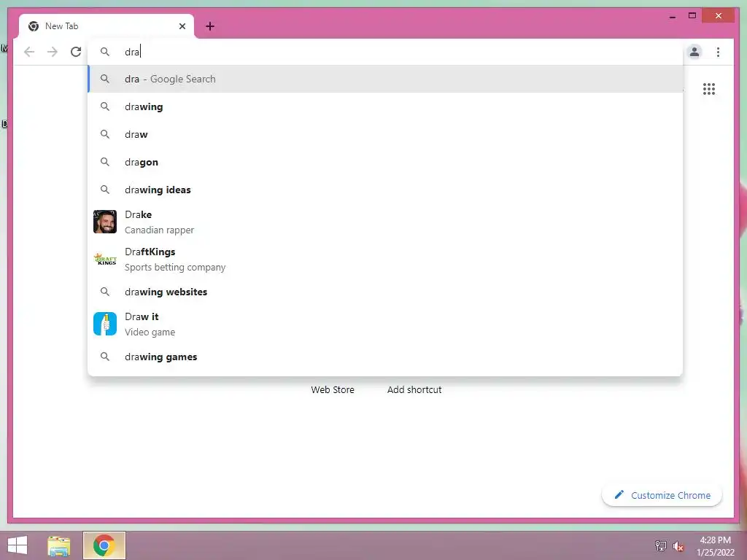
Task: Open the Google apps grid icon
Action: pyautogui.click(x=709, y=89)
